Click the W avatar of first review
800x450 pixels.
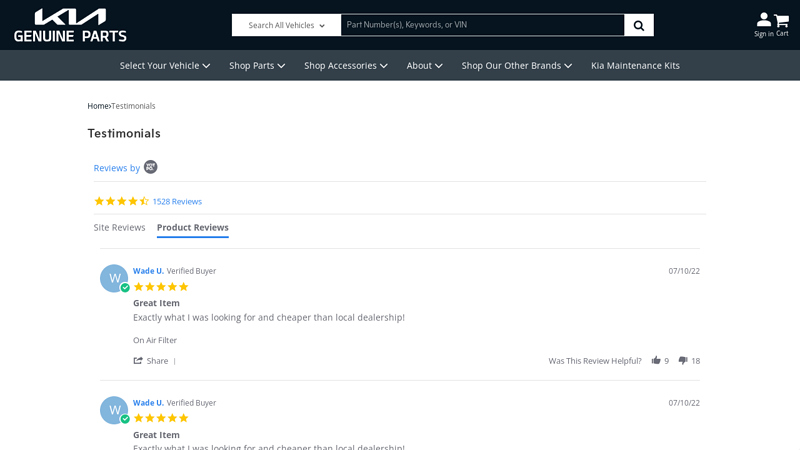click(x=114, y=278)
